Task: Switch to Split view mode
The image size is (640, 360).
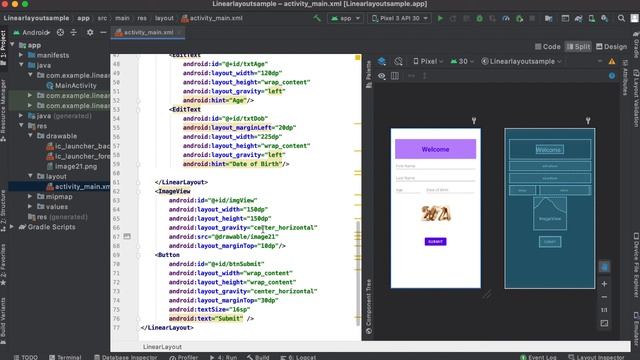Action: [x=578, y=47]
